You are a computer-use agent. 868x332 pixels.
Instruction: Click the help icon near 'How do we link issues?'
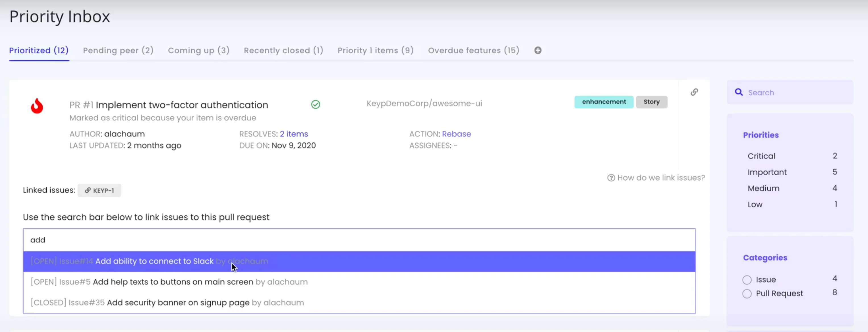click(611, 178)
